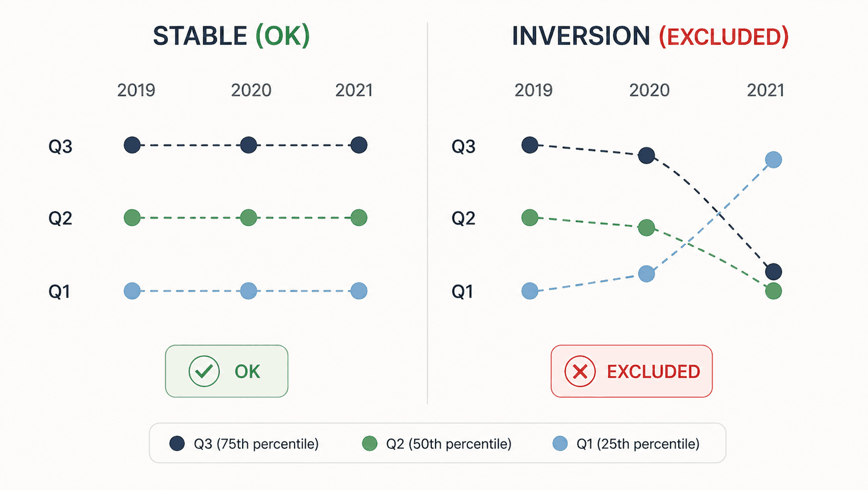The image size is (868, 490).
Task: Click the red X circle icon
Action: pyautogui.click(x=580, y=371)
